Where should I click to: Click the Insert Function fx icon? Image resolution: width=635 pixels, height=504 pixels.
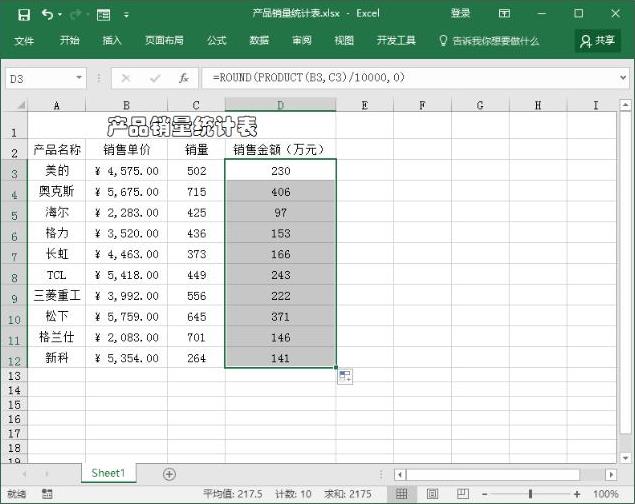pyautogui.click(x=183, y=78)
